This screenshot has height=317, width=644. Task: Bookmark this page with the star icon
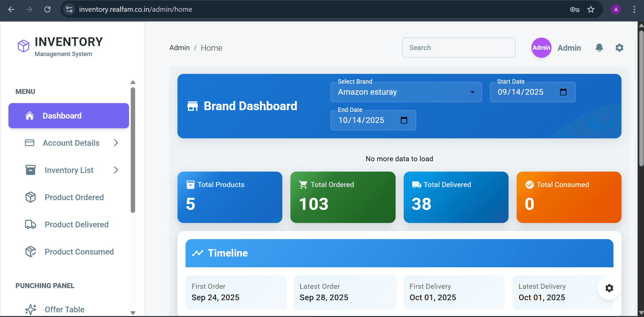591,9
